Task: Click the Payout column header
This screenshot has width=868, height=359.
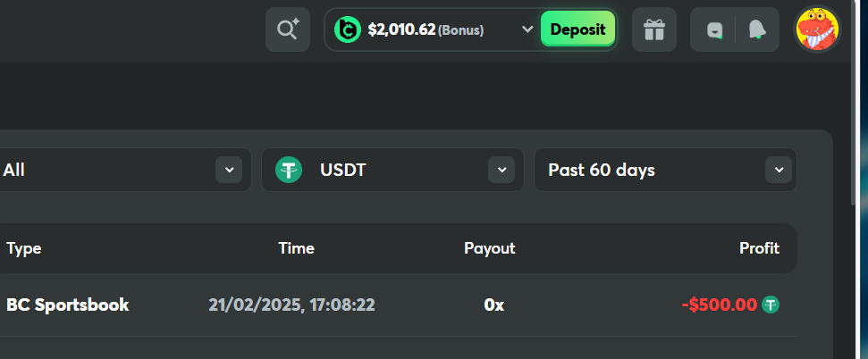Action: point(489,248)
